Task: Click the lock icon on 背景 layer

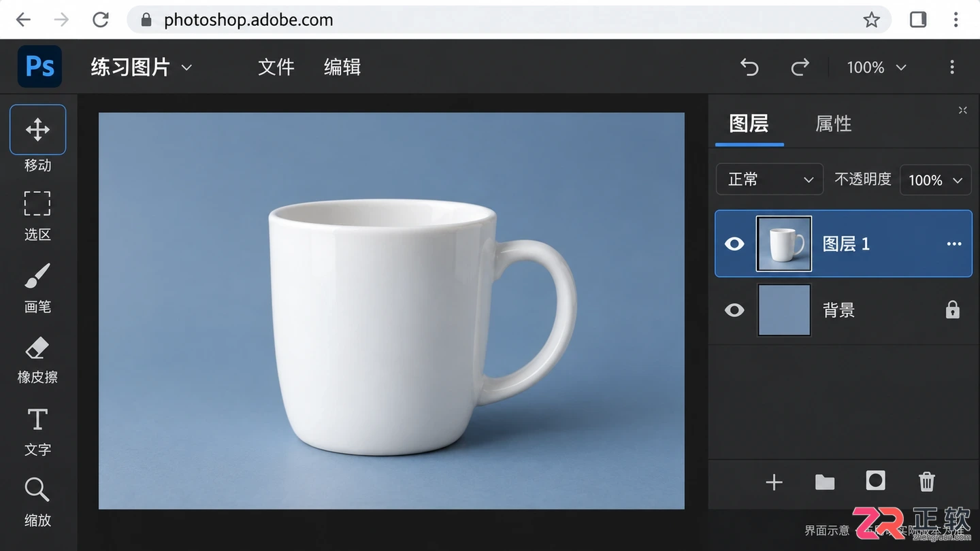Action: (x=953, y=310)
